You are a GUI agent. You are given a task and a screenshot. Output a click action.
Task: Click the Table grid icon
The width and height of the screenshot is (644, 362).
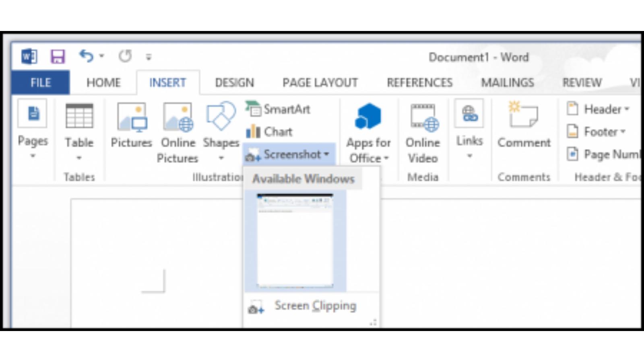pyautogui.click(x=79, y=116)
